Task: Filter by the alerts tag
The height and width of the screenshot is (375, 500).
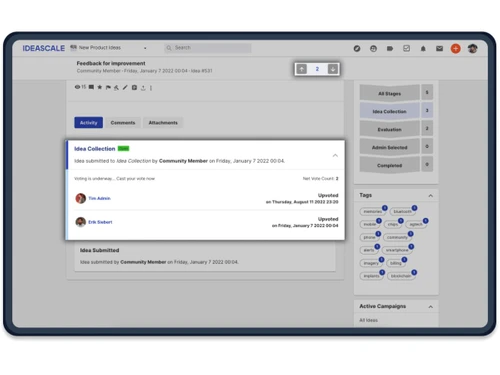Action: point(369,250)
